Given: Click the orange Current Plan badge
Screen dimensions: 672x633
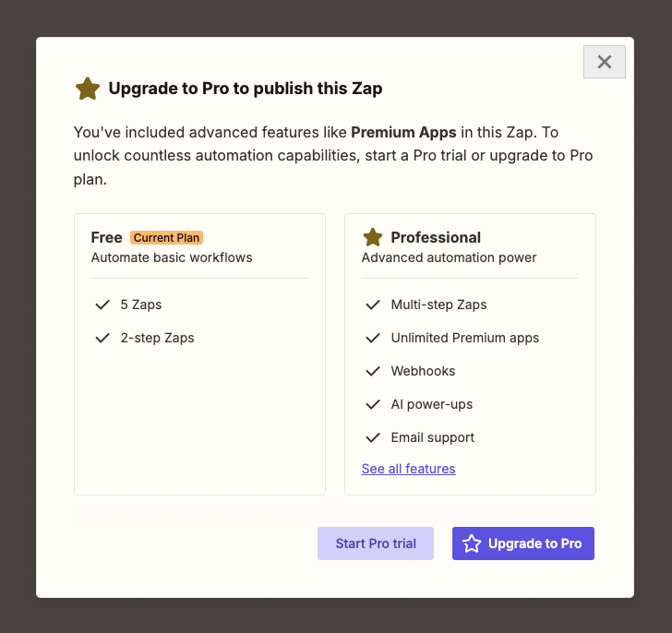Looking at the screenshot, I should pyautogui.click(x=166, y=237).
